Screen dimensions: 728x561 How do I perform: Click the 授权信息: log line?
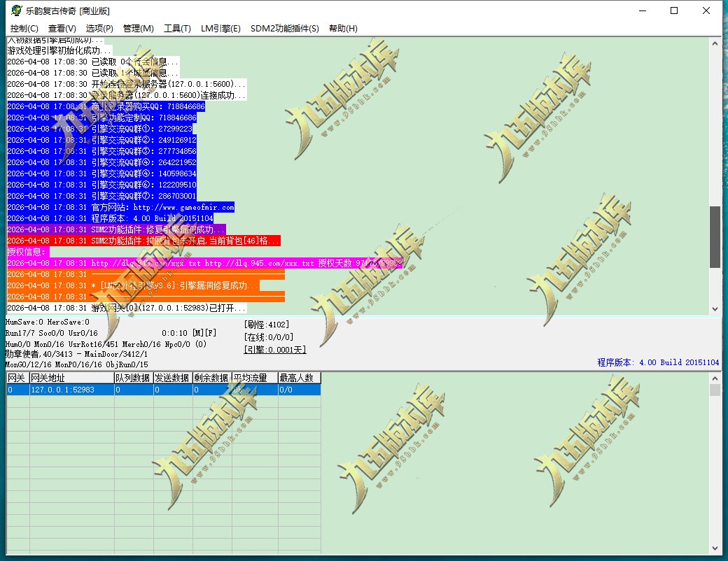(28, 252)
